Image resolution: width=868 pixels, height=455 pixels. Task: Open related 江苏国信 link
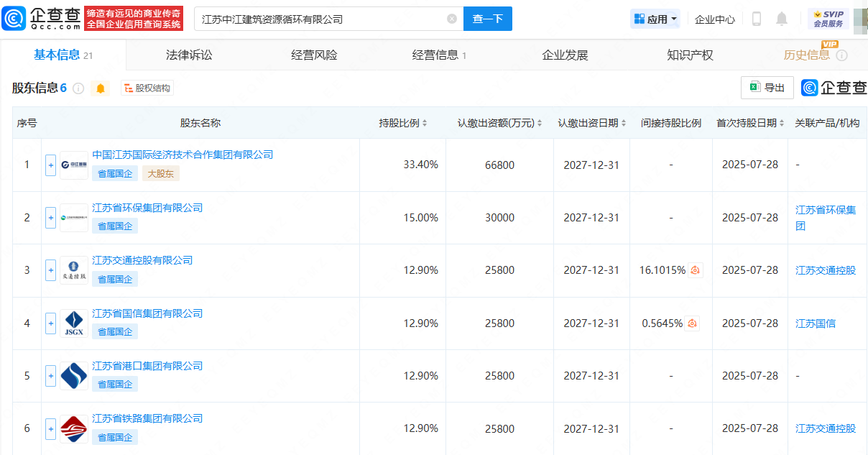[816, 323]
